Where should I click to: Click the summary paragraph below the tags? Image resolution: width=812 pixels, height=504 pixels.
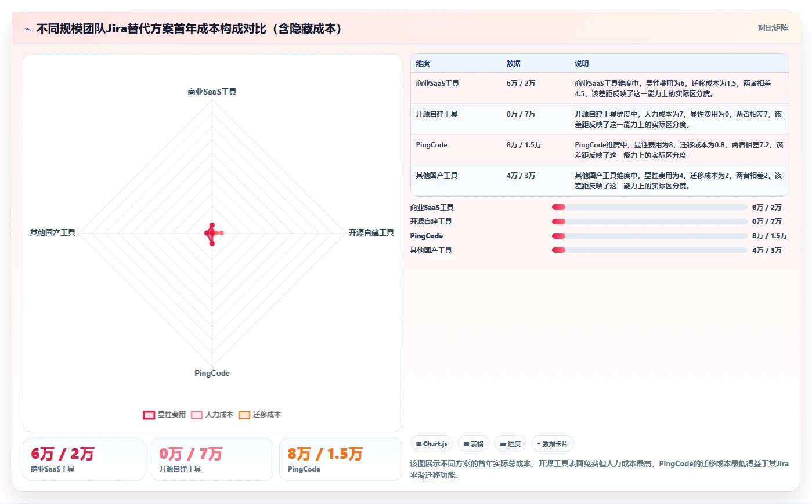click(599, 469)
